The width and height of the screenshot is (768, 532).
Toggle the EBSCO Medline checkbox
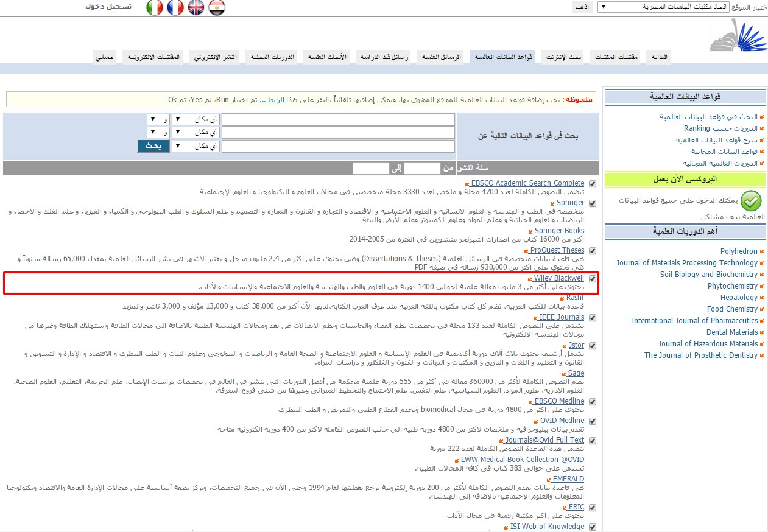click(x=593, y=402)
